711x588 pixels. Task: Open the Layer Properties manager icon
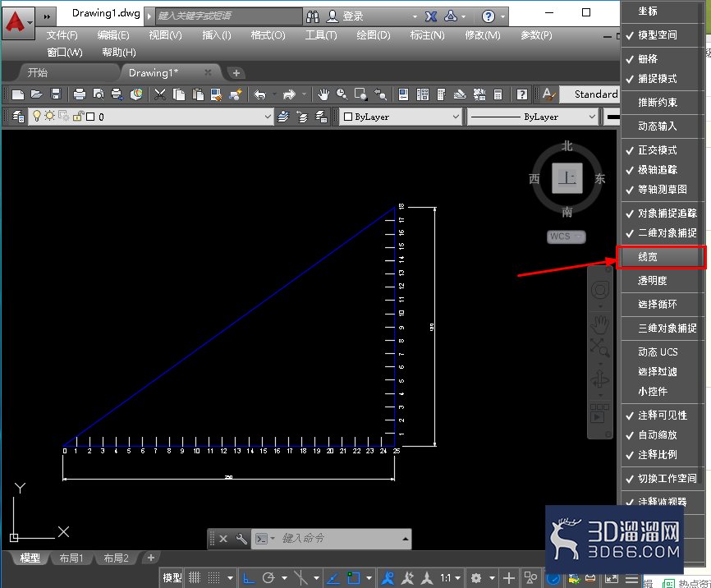[18, 117]
